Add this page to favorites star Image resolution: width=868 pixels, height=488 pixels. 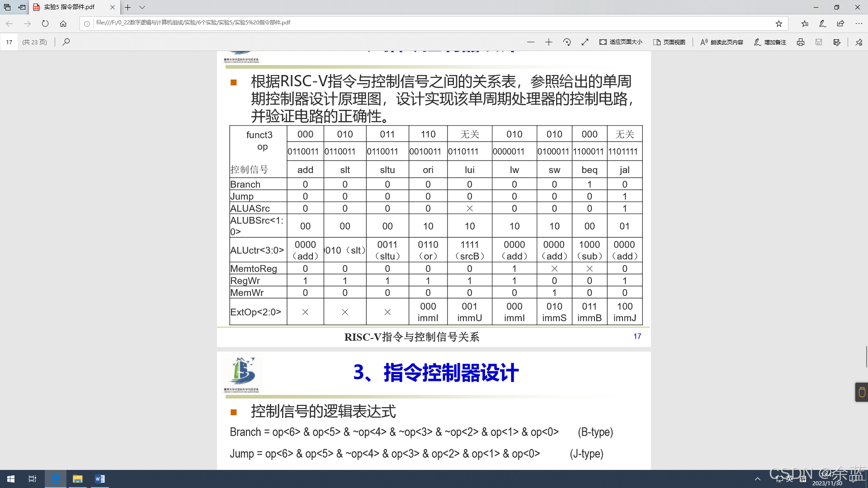point(778,23)
